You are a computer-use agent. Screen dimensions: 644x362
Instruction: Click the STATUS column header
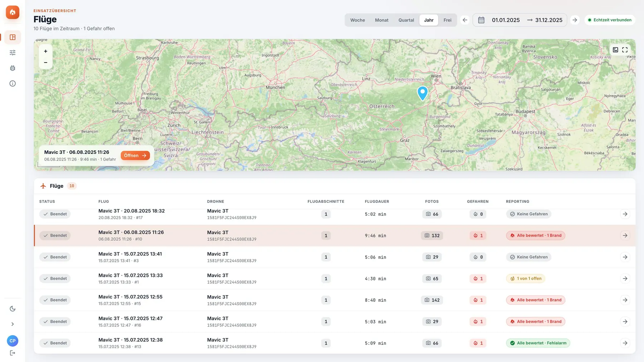(x=47, y=201)
